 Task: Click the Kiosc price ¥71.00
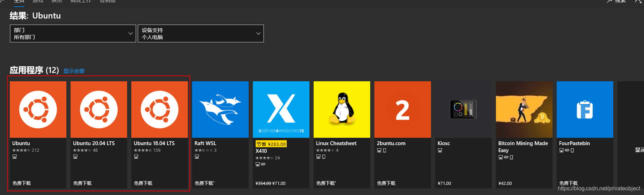pyautogui.click(x=444, y=183)
